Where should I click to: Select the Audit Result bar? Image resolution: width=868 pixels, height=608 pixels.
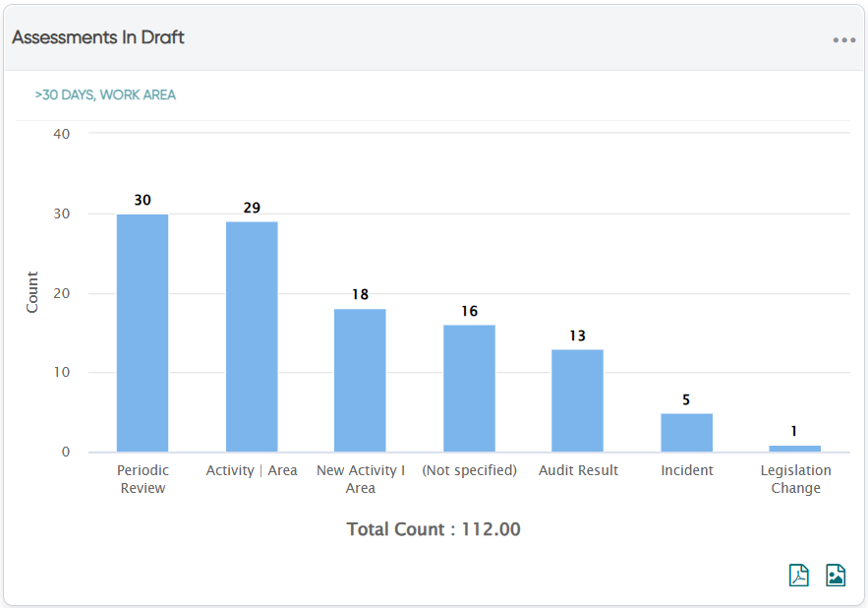pos(577,400)
